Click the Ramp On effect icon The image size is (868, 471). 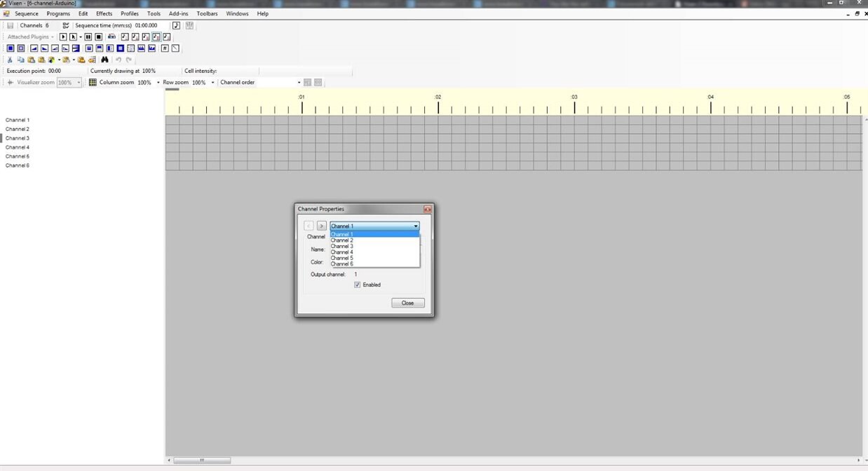pyautogui.click(x=34, y=48)
